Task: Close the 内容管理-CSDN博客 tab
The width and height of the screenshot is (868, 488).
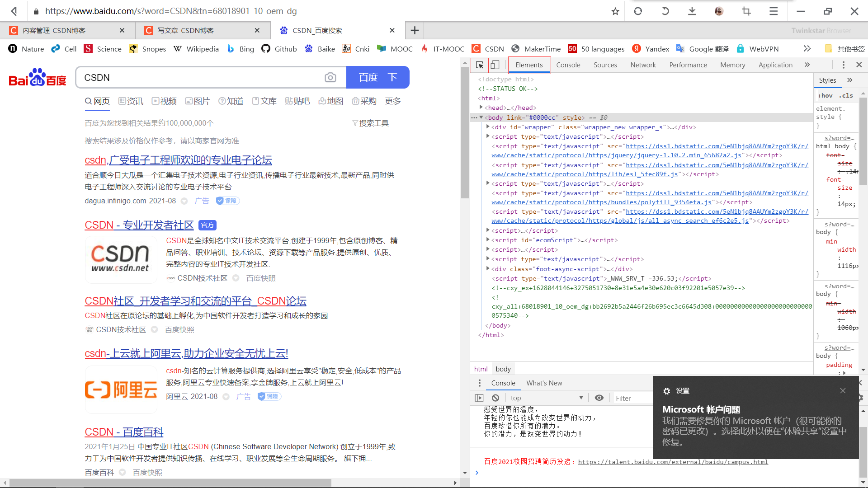Action: [x=122, y=30]
